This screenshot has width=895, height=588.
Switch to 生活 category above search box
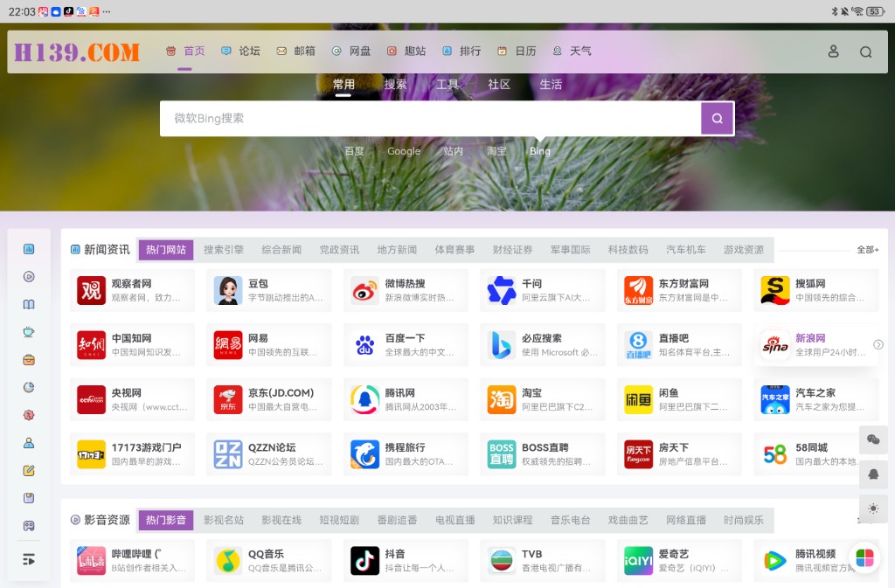point(551,85)
